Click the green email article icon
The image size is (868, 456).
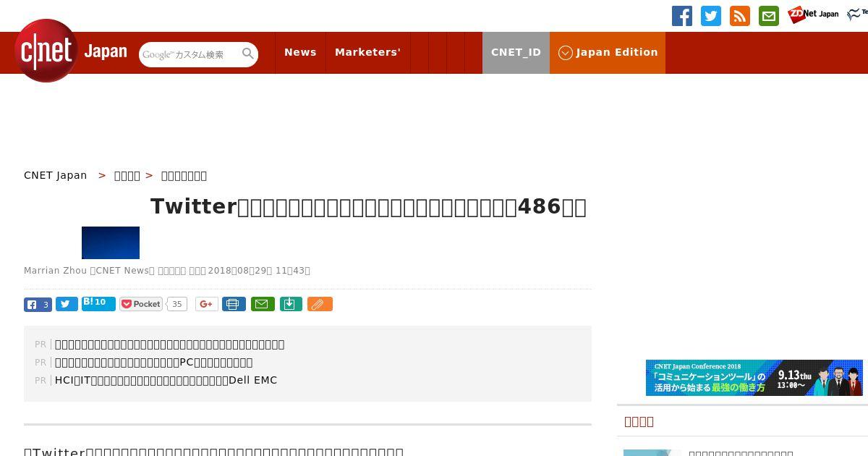click(x=263, y=304)
